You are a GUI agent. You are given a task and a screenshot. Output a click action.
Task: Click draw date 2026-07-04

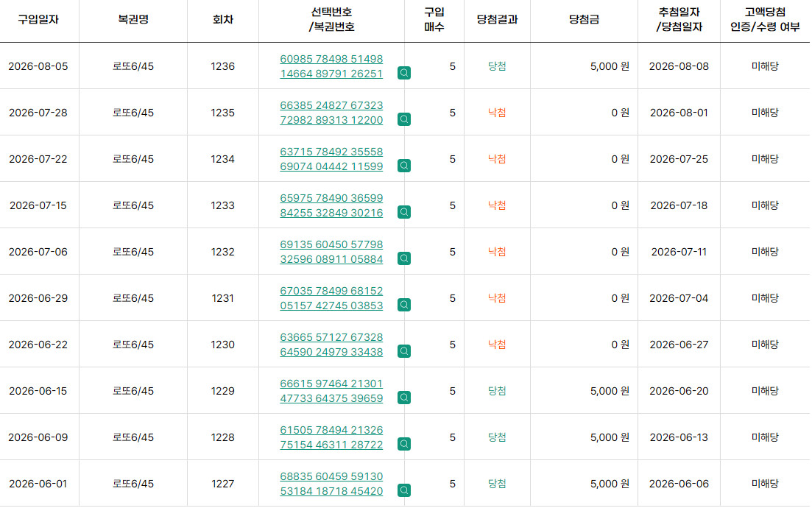click(x=679, y=298)
